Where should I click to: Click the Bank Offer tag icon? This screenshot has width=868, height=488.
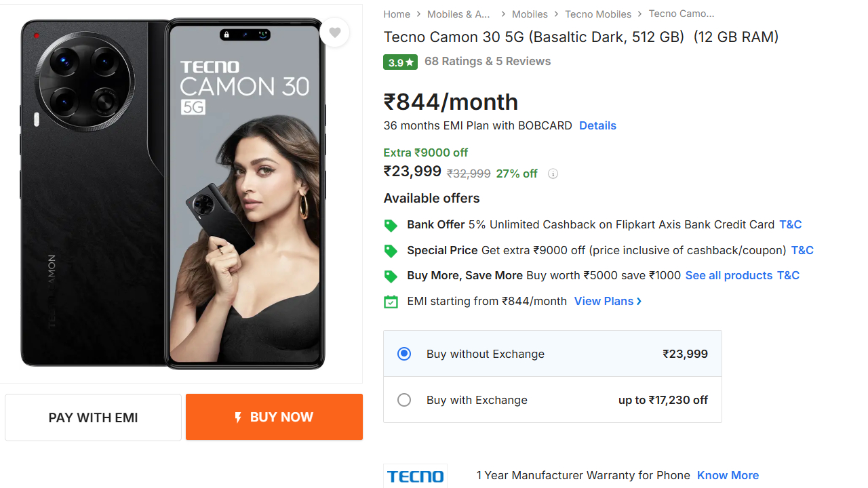coord(391,224)
